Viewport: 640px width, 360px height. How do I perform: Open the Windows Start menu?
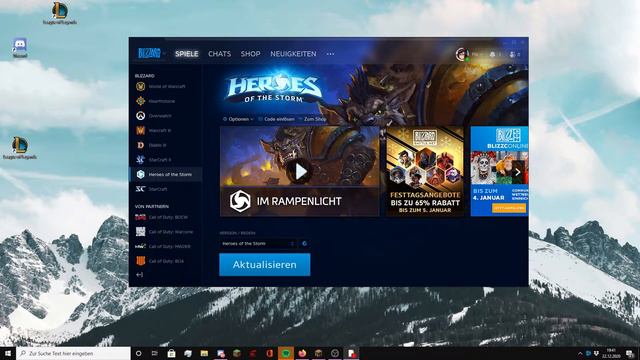(x=8, y=353)
